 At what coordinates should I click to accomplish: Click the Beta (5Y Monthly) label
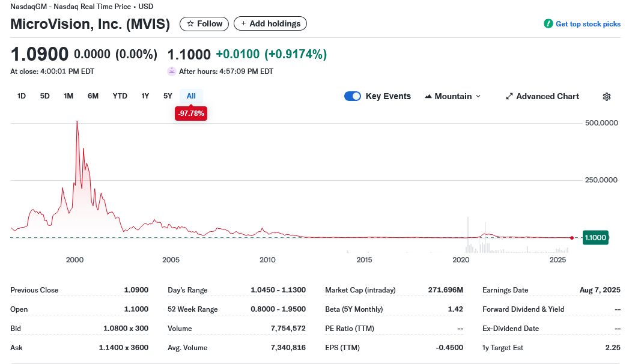[x=354, y=309]
